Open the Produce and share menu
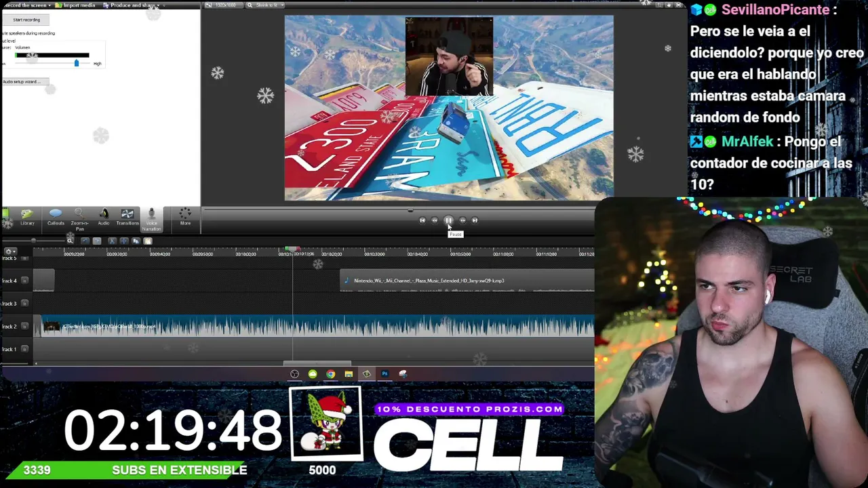The image size is (868, 488). 132,5
